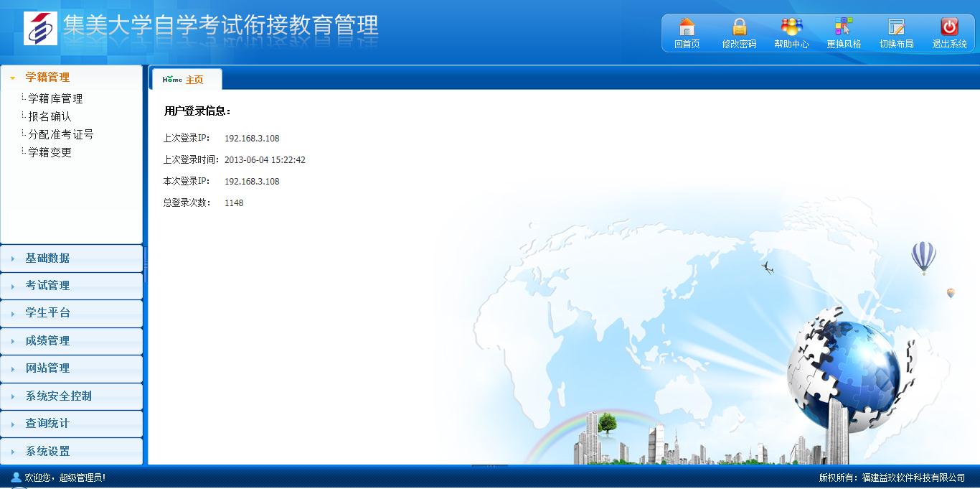The image size is (980, 489).
Task: Open the 系统安全控制 accordion panel
Action: tap(58, 396)
